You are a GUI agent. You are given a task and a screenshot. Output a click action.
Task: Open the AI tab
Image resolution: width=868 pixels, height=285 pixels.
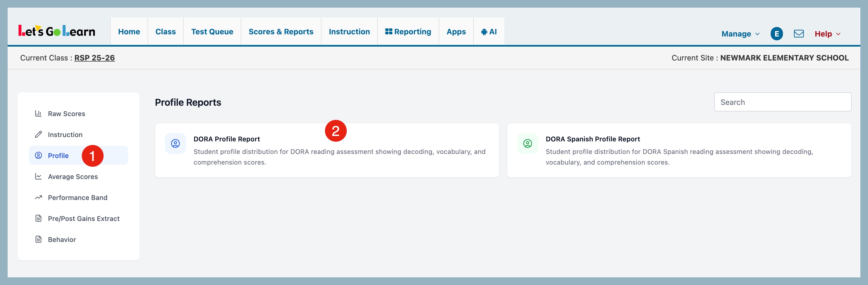click(x=489, y=32)
